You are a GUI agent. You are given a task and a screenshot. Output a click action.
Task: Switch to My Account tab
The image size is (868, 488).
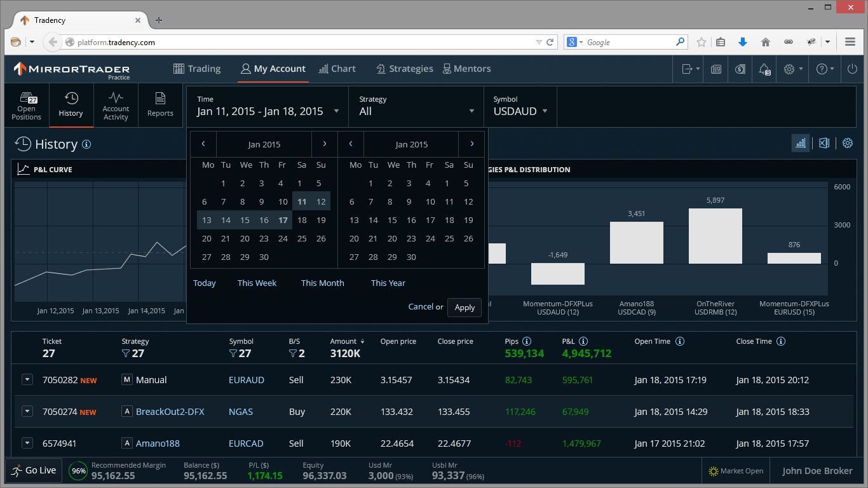273,69
